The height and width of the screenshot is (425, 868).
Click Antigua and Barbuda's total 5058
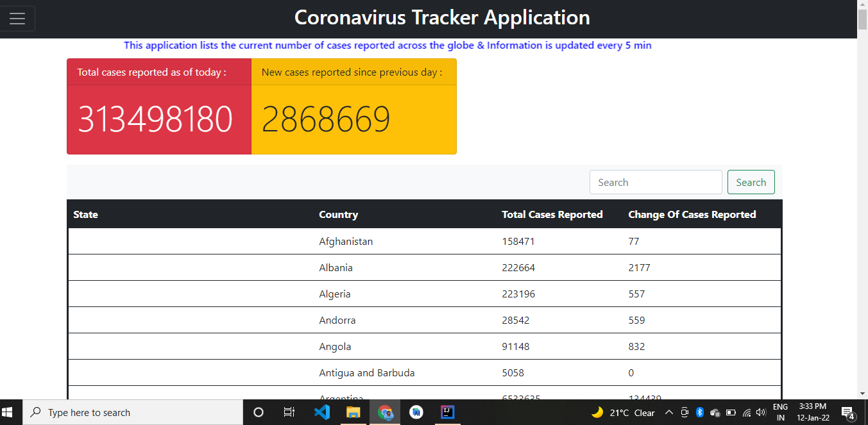[x=513, y=373]
